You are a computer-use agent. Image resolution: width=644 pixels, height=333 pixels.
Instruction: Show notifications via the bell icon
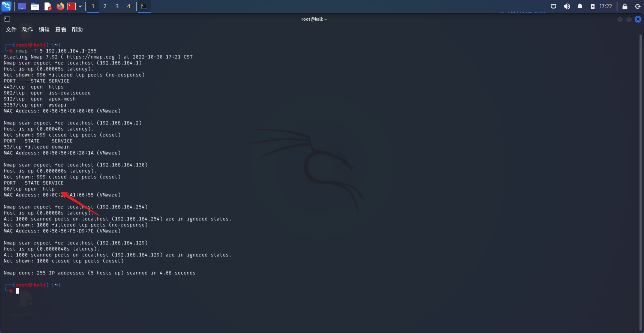pyautogui.click(x=580, y=6)
